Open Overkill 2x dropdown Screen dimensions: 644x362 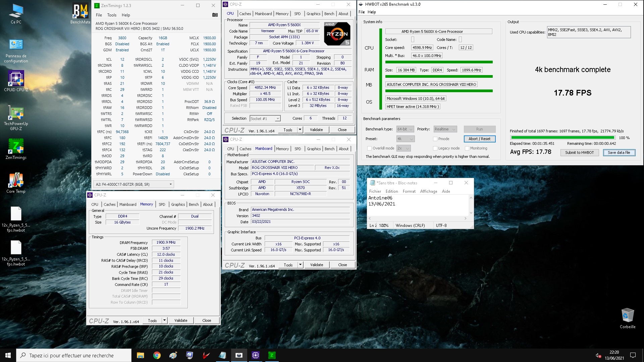point(404,148)
